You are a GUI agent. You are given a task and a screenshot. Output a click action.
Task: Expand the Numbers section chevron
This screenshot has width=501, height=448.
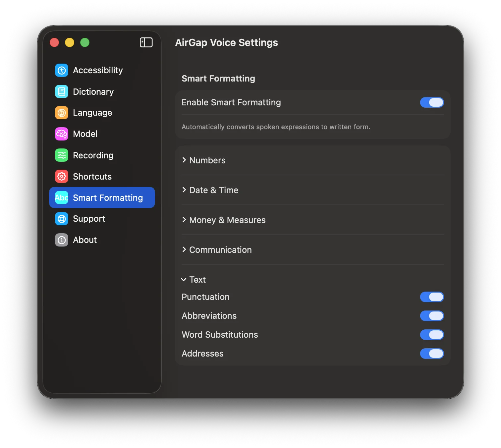[x=184, y=160]
